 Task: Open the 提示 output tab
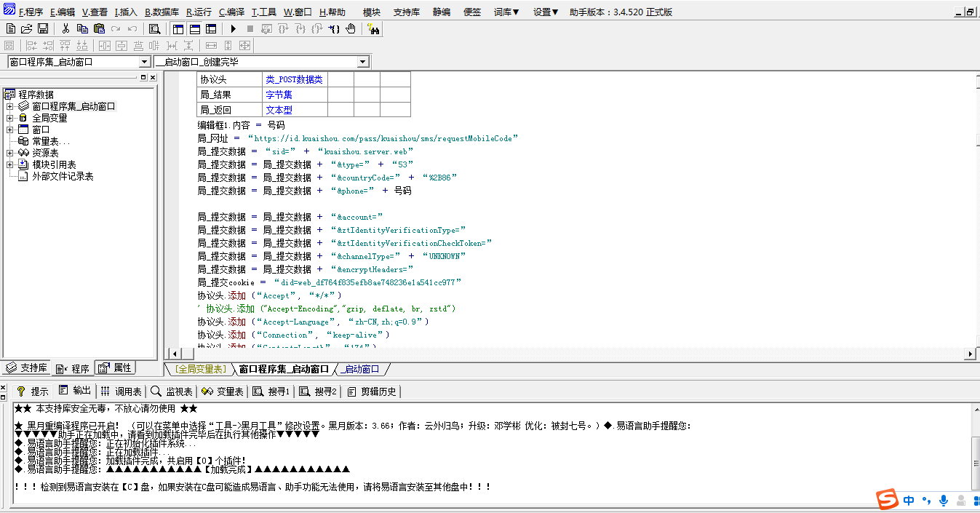pos(33,391)
